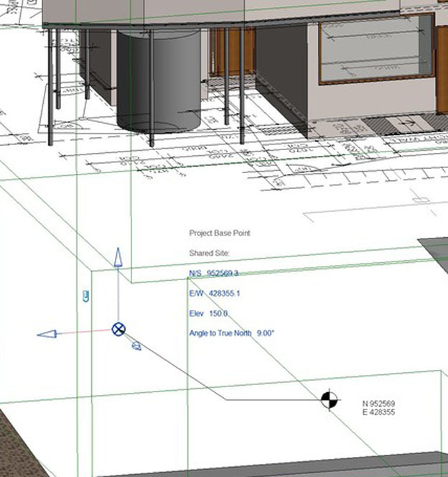This screenshot has height=477, width=448.
Task: Edit Angle to True North 9.00° value
Action: click(x=266, y=333)
